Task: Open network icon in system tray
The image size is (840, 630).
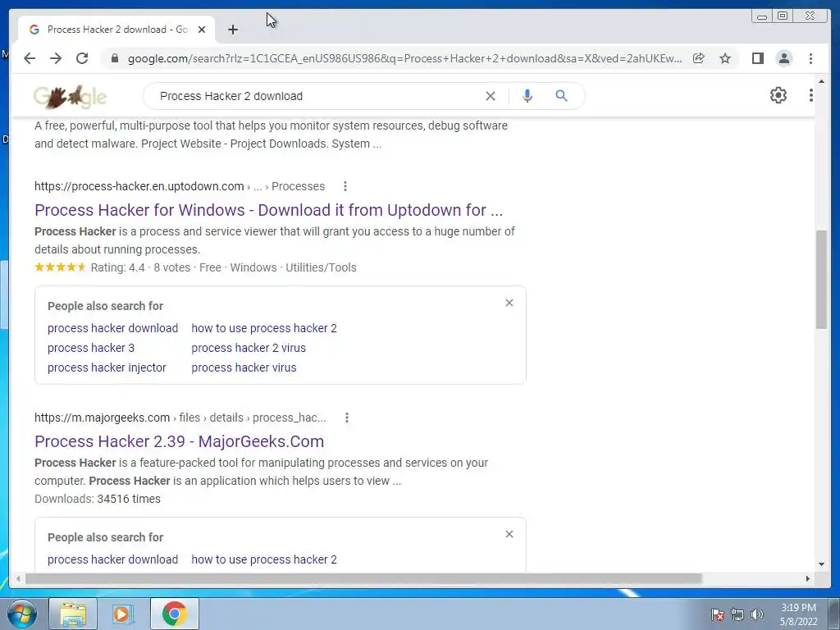Action: [x=737, y=614]
